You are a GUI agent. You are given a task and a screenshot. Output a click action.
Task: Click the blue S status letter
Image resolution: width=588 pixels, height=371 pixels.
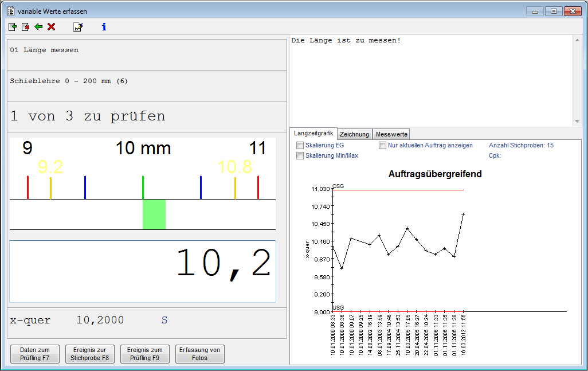164,320
